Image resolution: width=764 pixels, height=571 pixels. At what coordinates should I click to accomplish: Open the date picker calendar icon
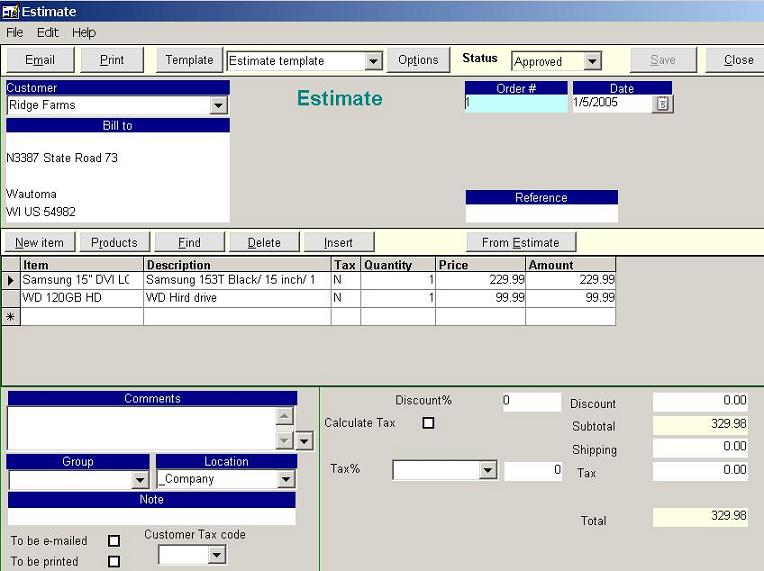tap(662, 104)
